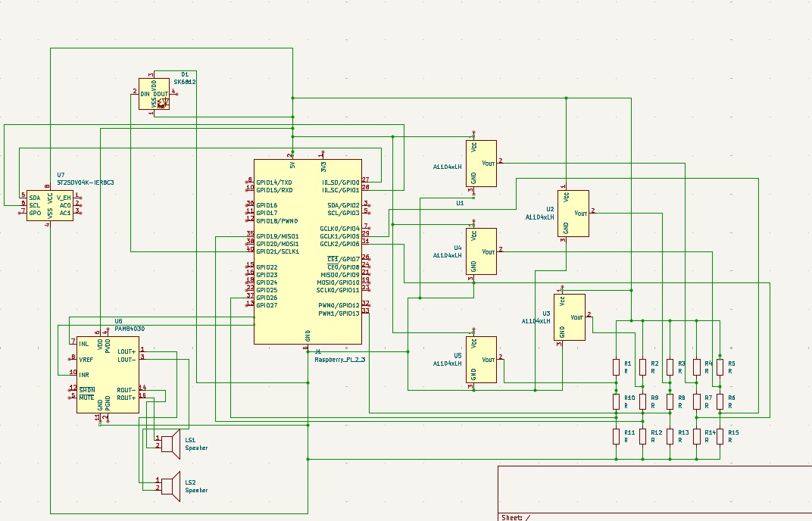
Task: Select resistor R1 symbol
Action: (617, 367)
